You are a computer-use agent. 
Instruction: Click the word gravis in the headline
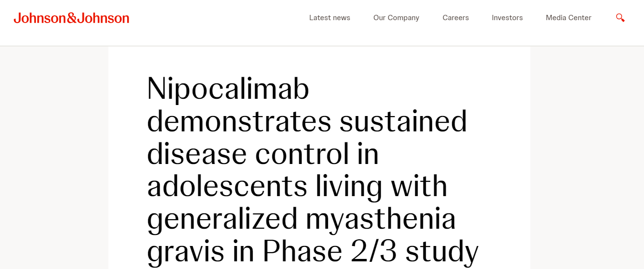[x=185, y=251]
